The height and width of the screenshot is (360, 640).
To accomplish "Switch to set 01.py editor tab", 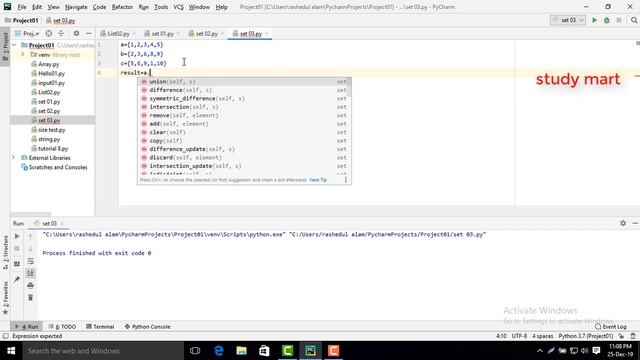I will 162,33.
